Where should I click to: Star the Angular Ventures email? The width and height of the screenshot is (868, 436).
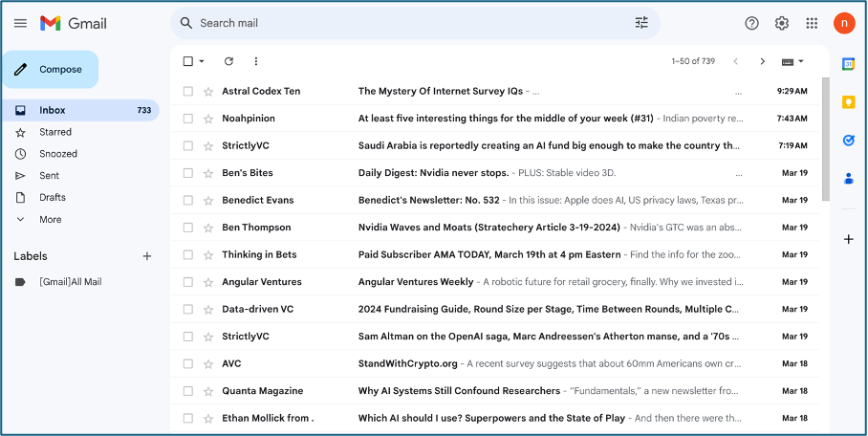[x=208, y=282]
